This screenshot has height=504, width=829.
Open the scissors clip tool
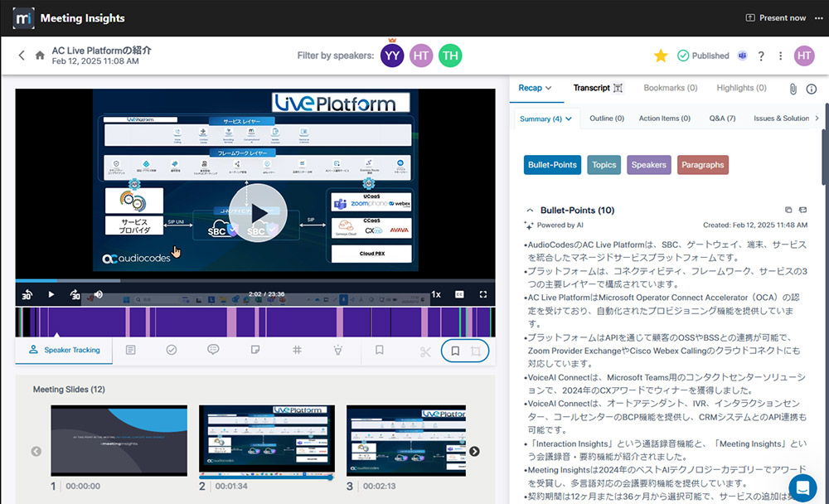click(425, 351)
